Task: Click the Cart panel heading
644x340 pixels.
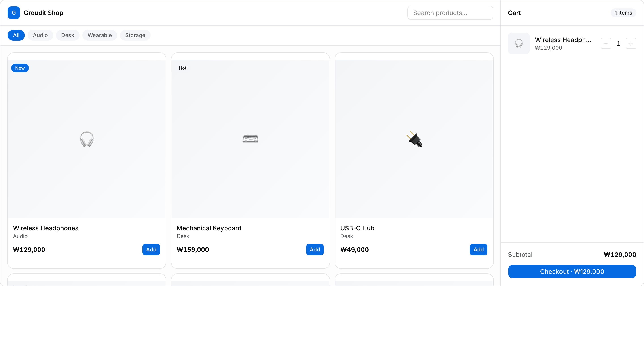Action: [514, 13]
